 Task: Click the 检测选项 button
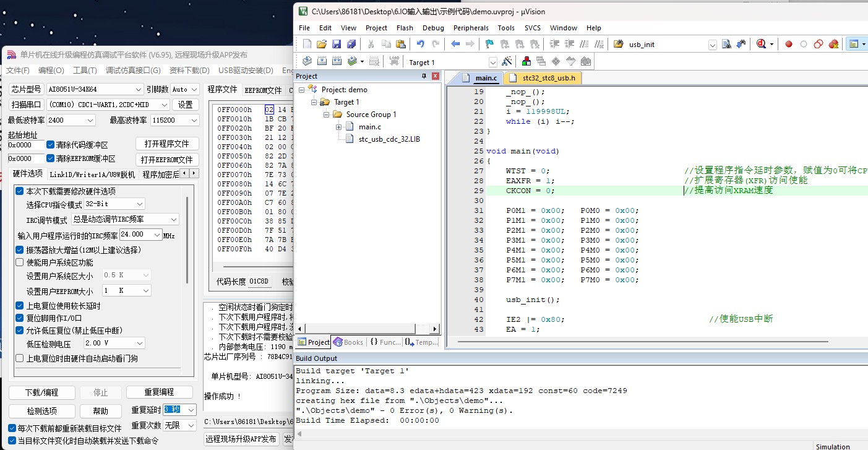pos(42,411)
